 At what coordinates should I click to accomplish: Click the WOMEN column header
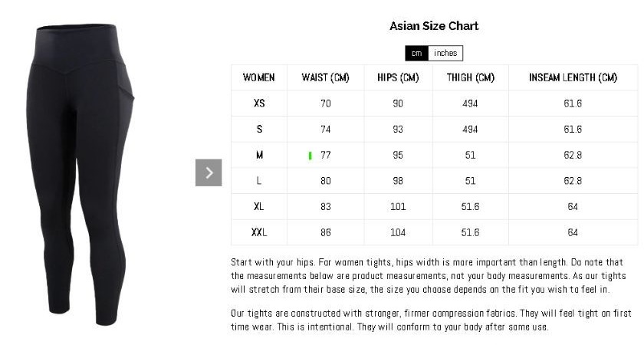(259, 77)
